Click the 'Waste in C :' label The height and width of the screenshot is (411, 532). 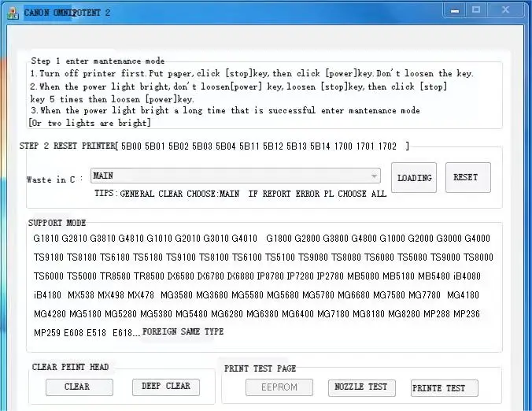point(54,180)
